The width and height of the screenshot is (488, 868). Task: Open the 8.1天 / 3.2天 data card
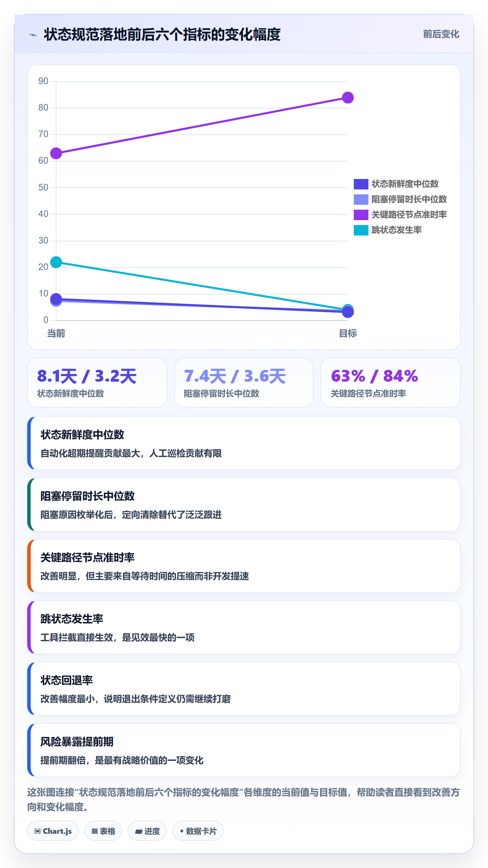pos(97,382)
